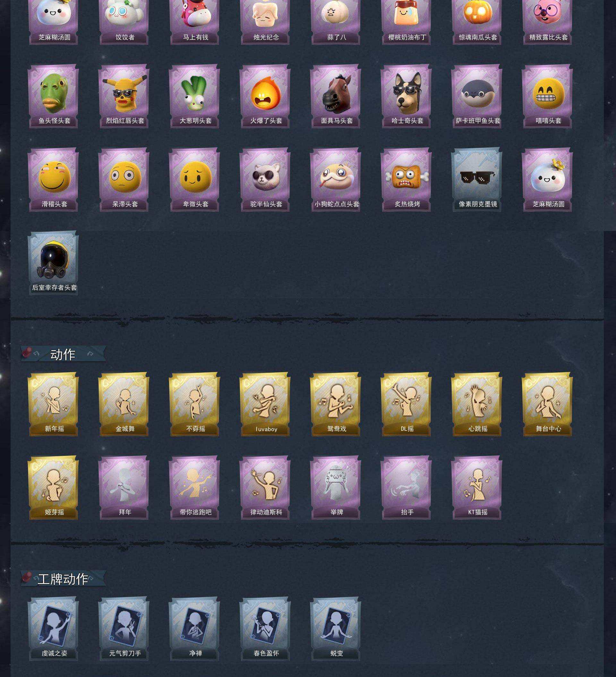Open the 哈士奇头套 husky dog card
This screenshot has width=616, height=677.
pyautogui.click(x=406, y=96)
